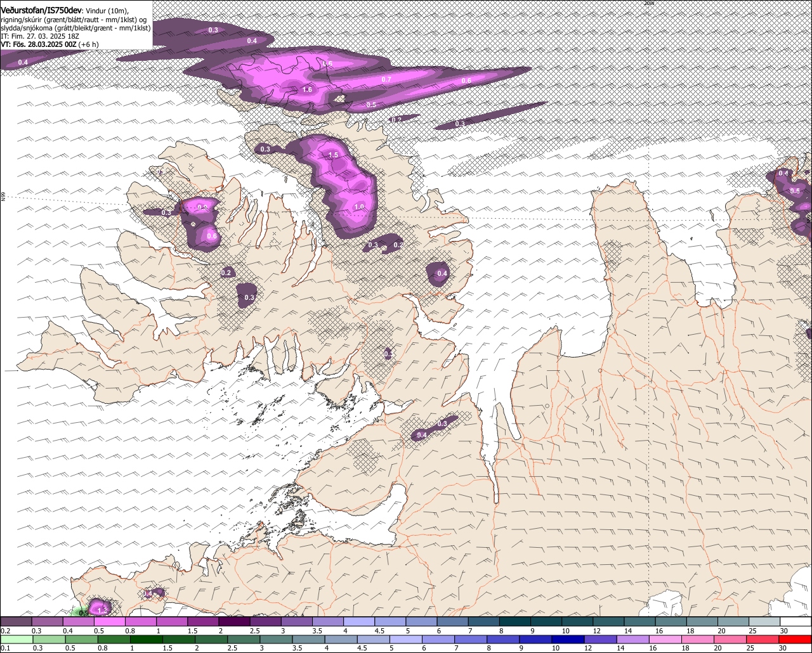Image resolution: width=812 pixels, height=653 pixels.
Task: Pick the bottom legend red swatch at 30
Action: coord(796,640)
